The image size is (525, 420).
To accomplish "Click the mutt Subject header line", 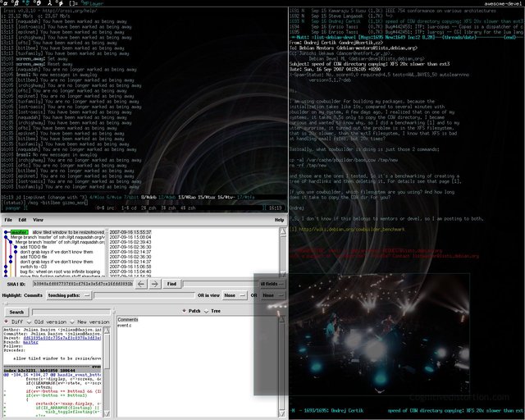I will tap(370, 64).
